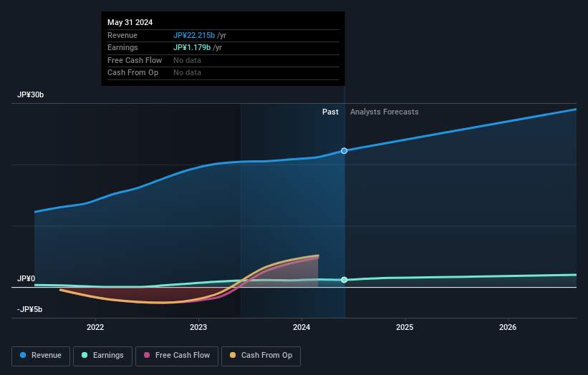Click the 2023 x-axis label
This screenshot has width=588, height=375.
198,327
